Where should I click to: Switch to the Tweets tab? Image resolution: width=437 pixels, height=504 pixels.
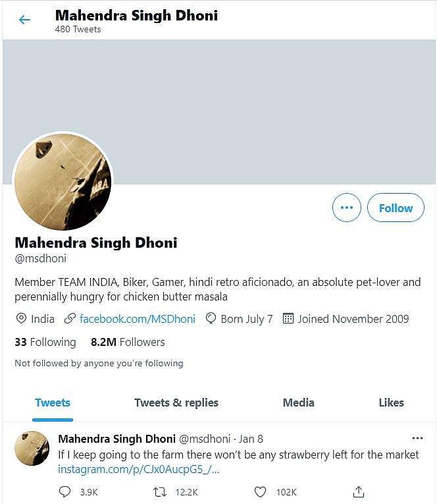(53, 403)
